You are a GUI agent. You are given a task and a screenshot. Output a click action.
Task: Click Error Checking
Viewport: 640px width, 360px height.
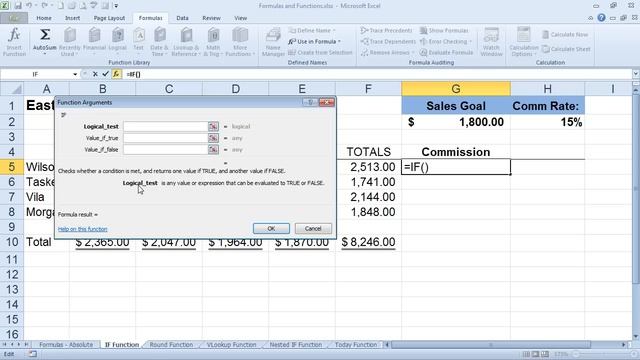(x=446, y=42)
